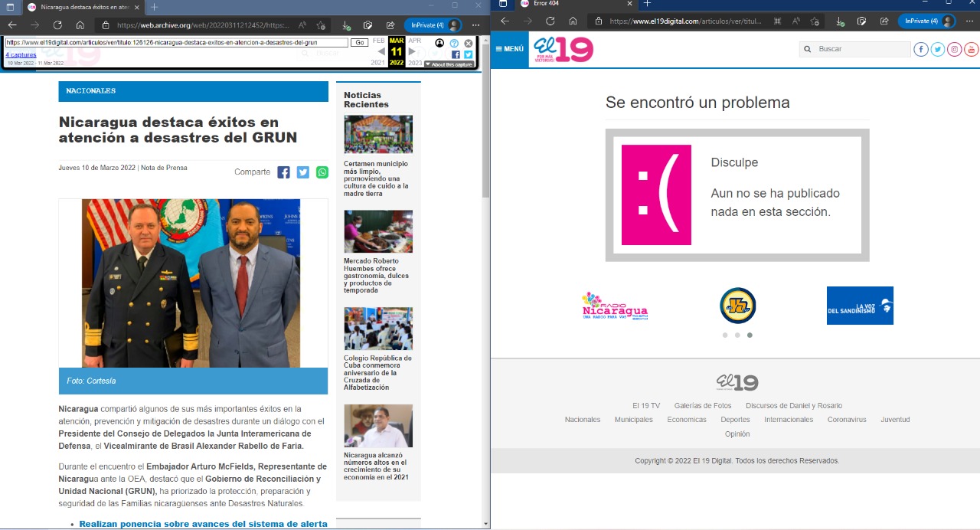The image size is (980, 530).
Task: Open the 4 captures link
Action: pos(21,55)
